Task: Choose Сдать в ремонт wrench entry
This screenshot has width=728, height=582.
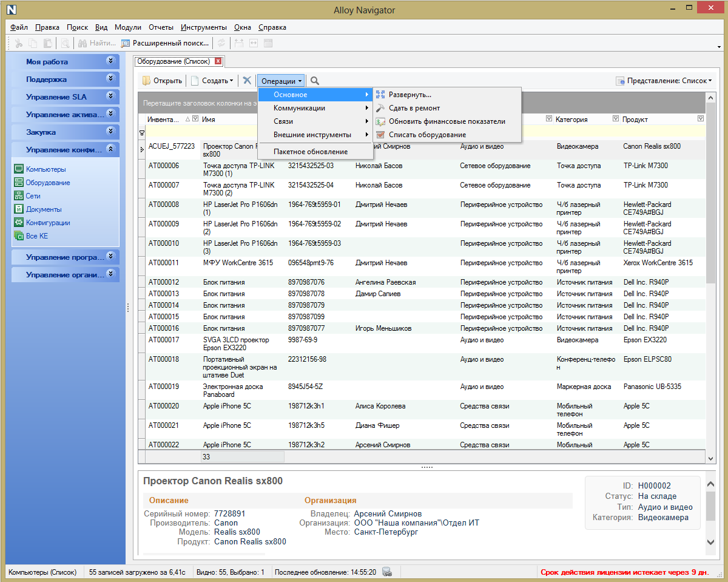Action: [447, 108]
